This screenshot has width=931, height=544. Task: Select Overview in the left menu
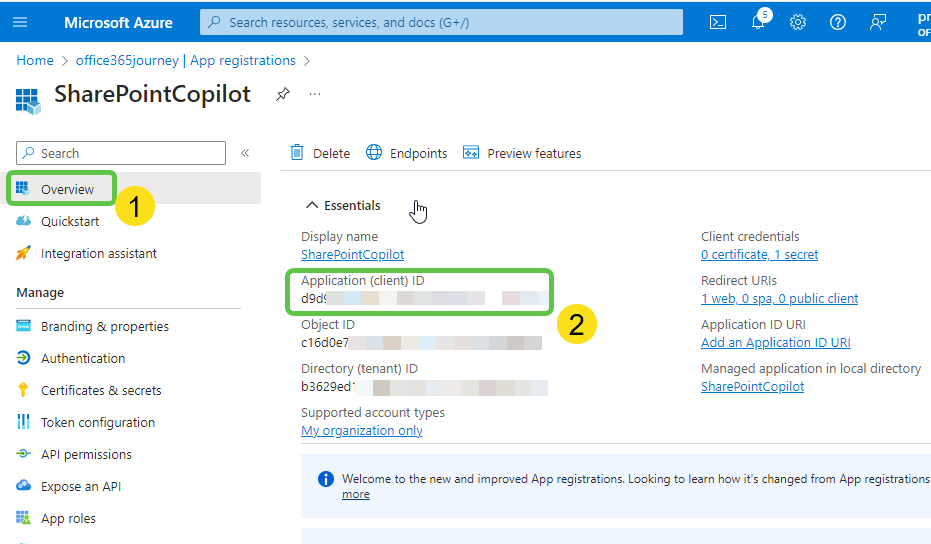(67, 189)
